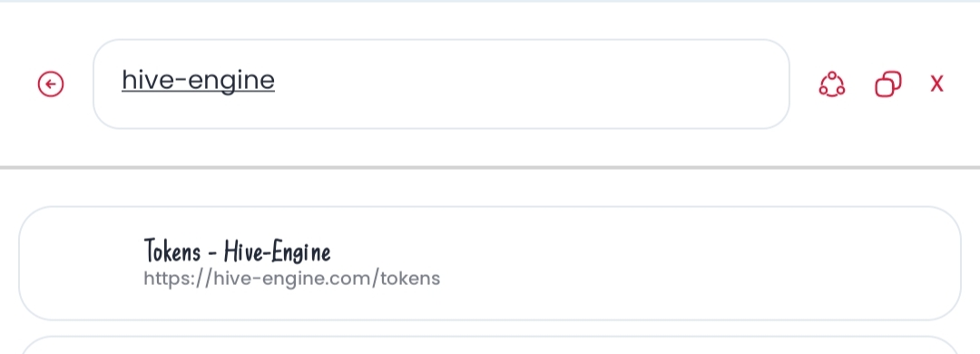Focus the hive-engine search field

(441, 84)
